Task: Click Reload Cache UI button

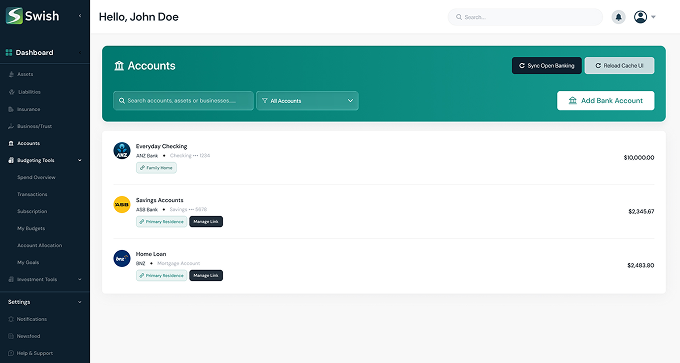Action: 619,65
